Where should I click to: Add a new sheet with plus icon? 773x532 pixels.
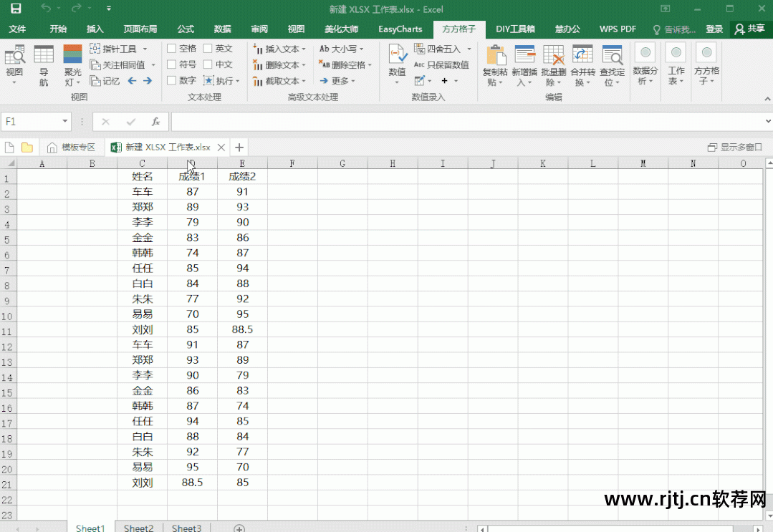pos(239,528)
